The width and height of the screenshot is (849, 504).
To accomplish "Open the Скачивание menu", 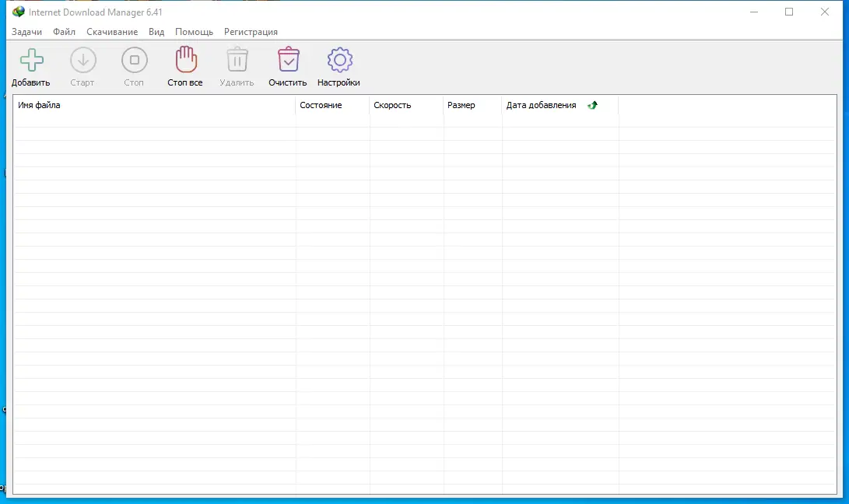I will pyautogui.click(x=112, y=32).
